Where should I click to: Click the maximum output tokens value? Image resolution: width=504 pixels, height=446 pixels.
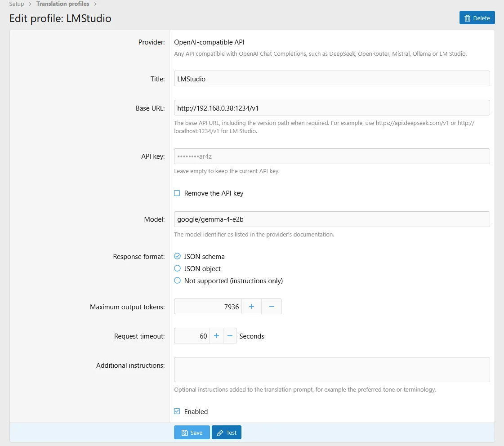click(x=208, y=307)
